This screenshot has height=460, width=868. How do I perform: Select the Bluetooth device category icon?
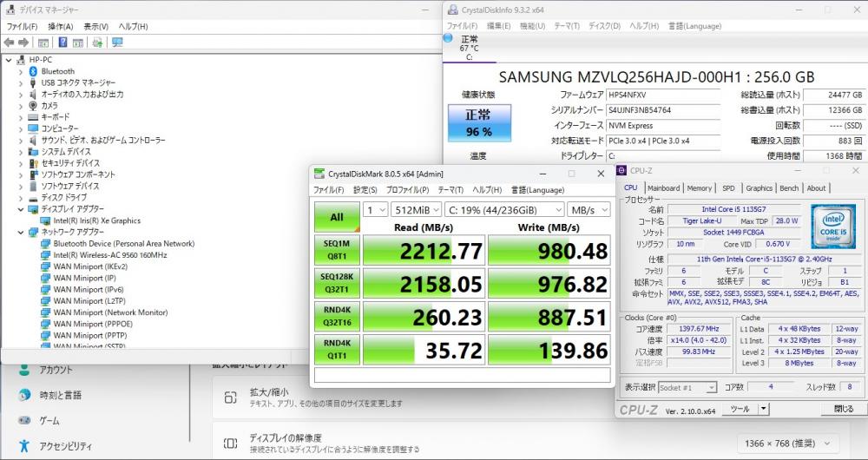(x=33, y=71)
